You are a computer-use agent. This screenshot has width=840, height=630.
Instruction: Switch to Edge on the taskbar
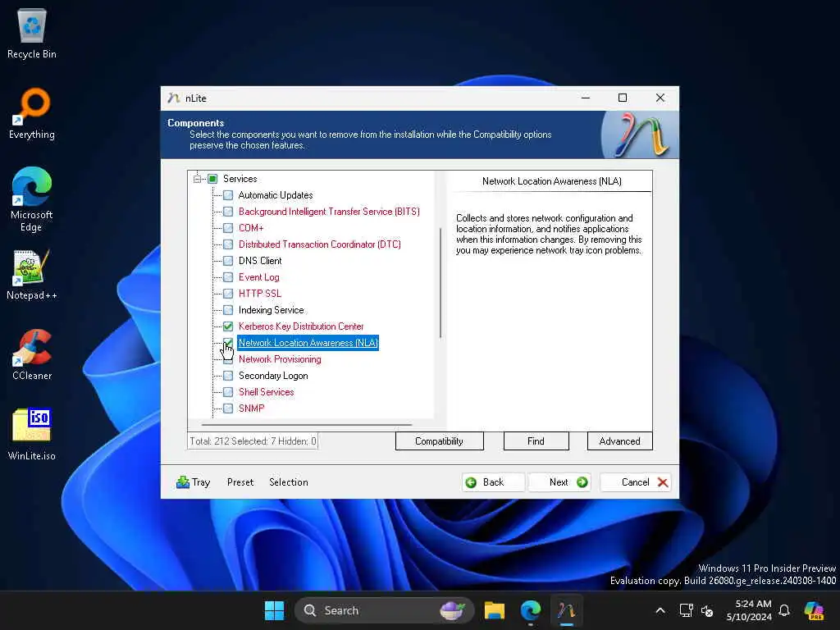[531, 610]
